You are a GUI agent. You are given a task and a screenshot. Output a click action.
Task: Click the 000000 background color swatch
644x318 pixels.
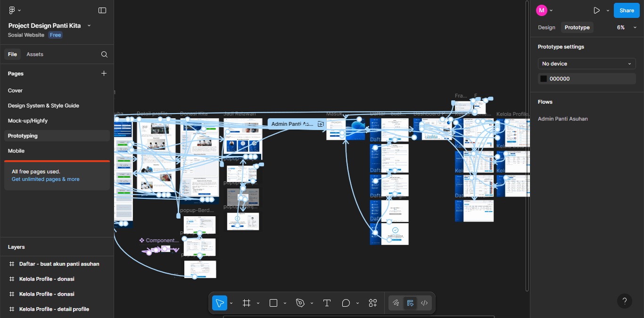point(543,78)
